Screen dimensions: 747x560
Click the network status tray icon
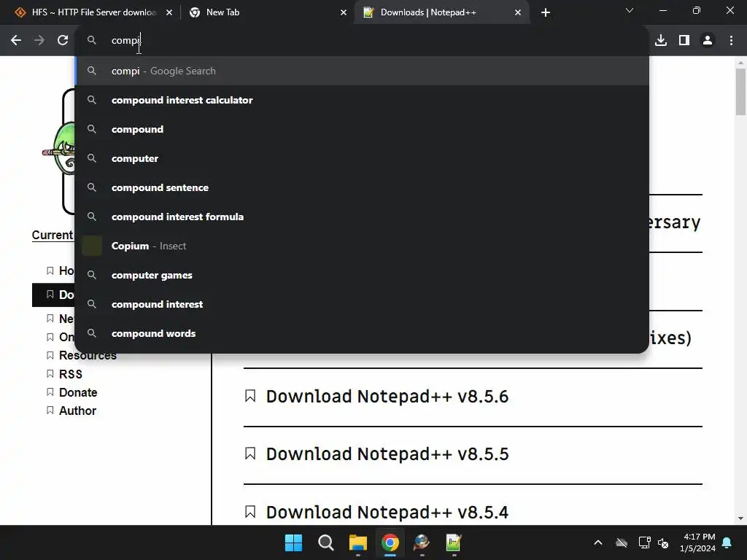coord(644,542)
